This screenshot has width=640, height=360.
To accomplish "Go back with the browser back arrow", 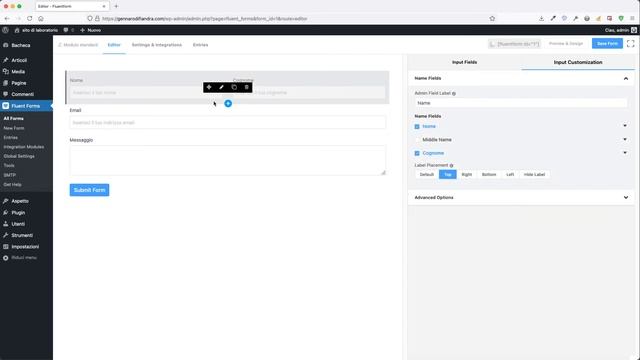I will click(7, 18).
